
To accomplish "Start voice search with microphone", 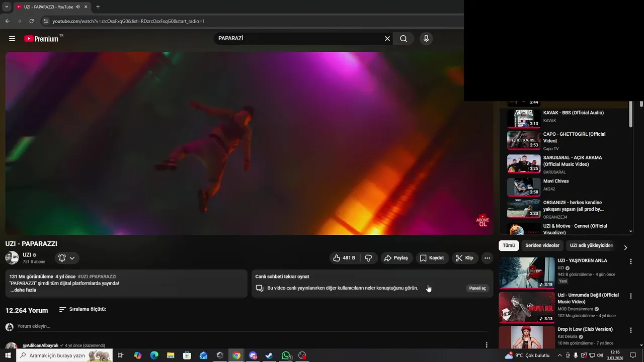I will coord(426,39).
